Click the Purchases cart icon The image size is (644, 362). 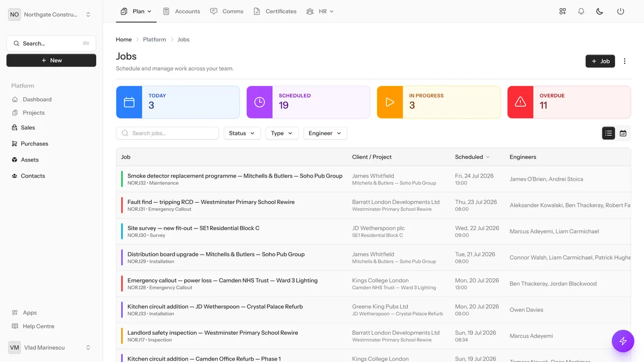(x=14, y=144)
